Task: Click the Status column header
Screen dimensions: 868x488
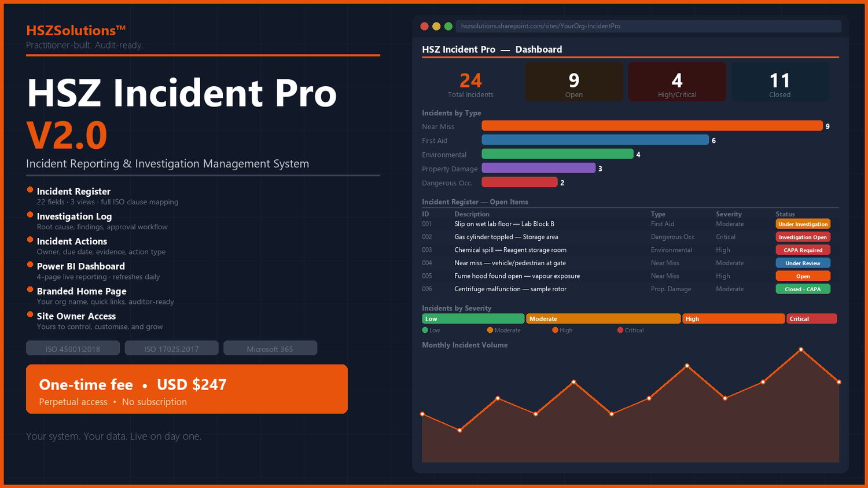Action: (x=785, y=214)
